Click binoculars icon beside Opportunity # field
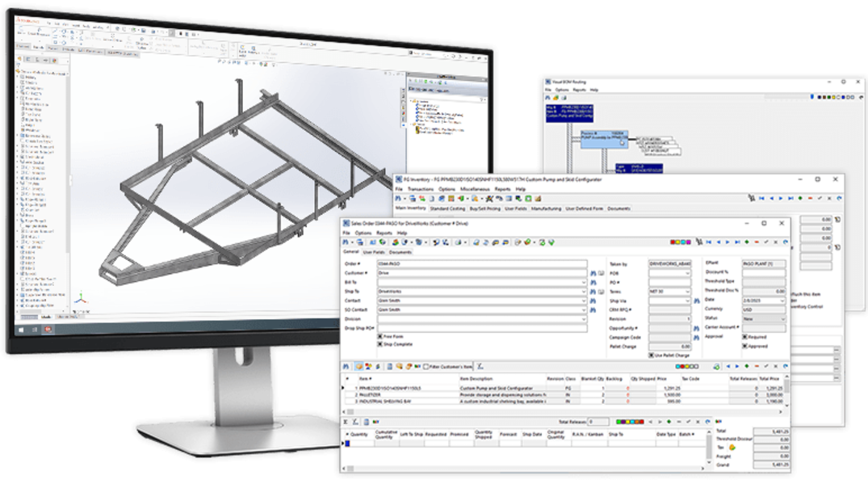Screen dimensions: 868x480 tap(696, 328)
